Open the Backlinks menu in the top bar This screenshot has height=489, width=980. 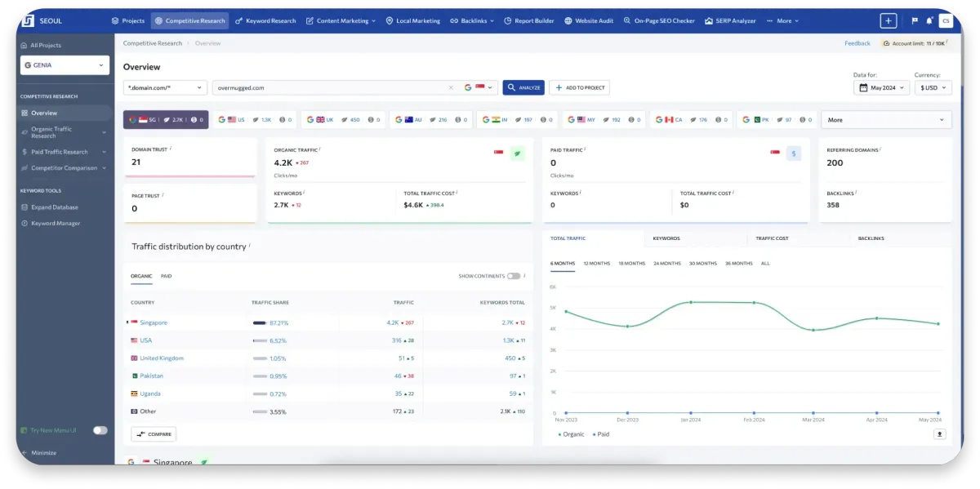point(473,21)
